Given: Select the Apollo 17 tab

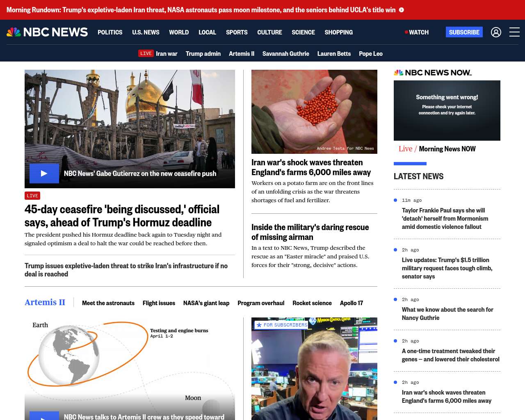Looking at the screenshot, I should (352, 303).
